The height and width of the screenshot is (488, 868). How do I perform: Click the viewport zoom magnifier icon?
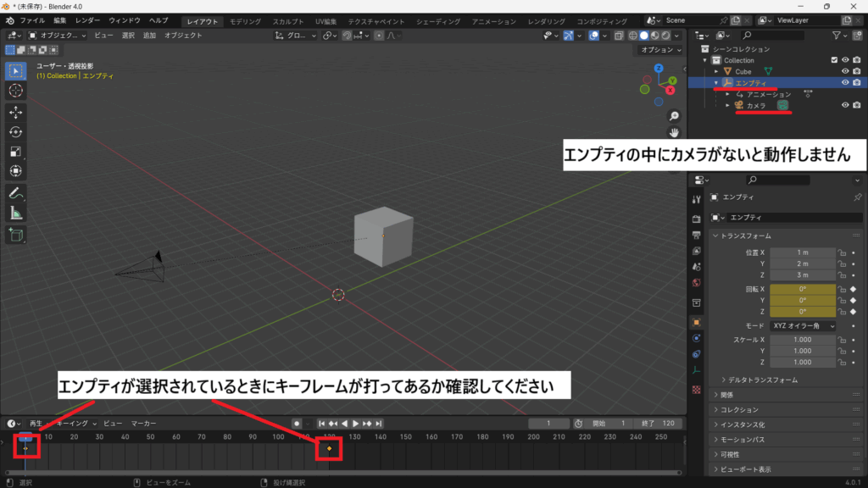click(673, 116)
